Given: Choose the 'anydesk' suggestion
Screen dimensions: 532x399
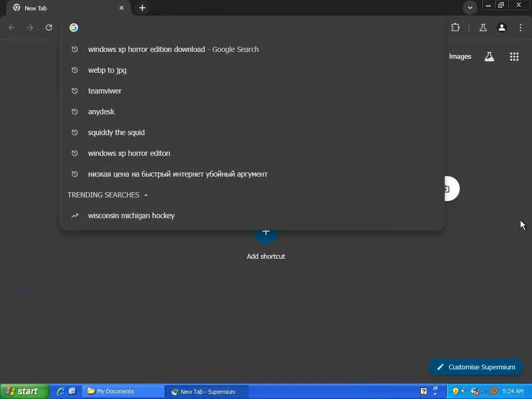Looking at the screenshot, I should (252, 112).
